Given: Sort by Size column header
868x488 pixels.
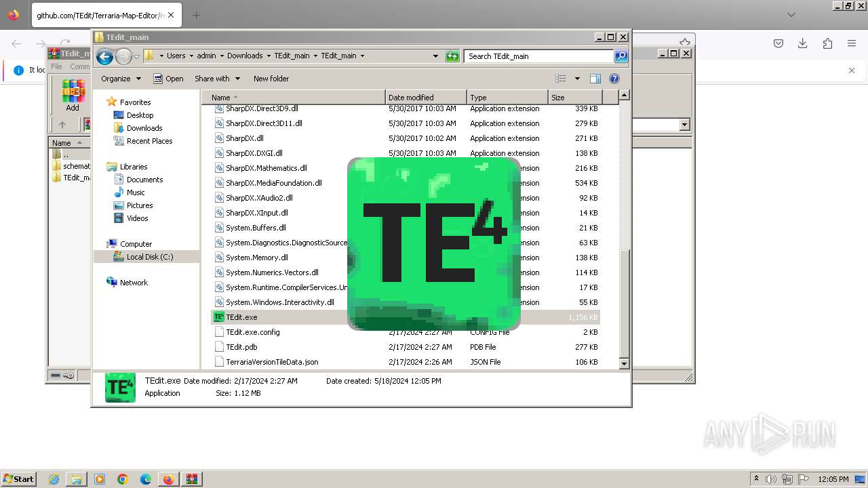Looking at the screenshot, I should coord(575,98).
